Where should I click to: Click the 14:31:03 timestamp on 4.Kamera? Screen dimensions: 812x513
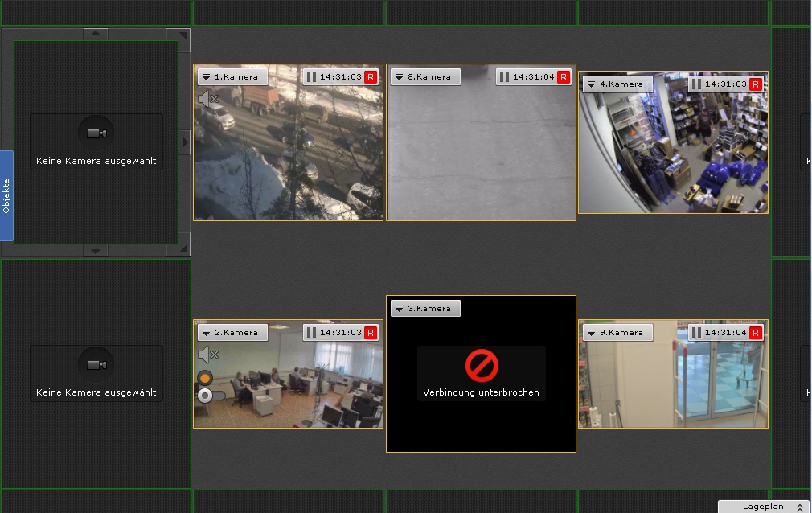(725, 84)
